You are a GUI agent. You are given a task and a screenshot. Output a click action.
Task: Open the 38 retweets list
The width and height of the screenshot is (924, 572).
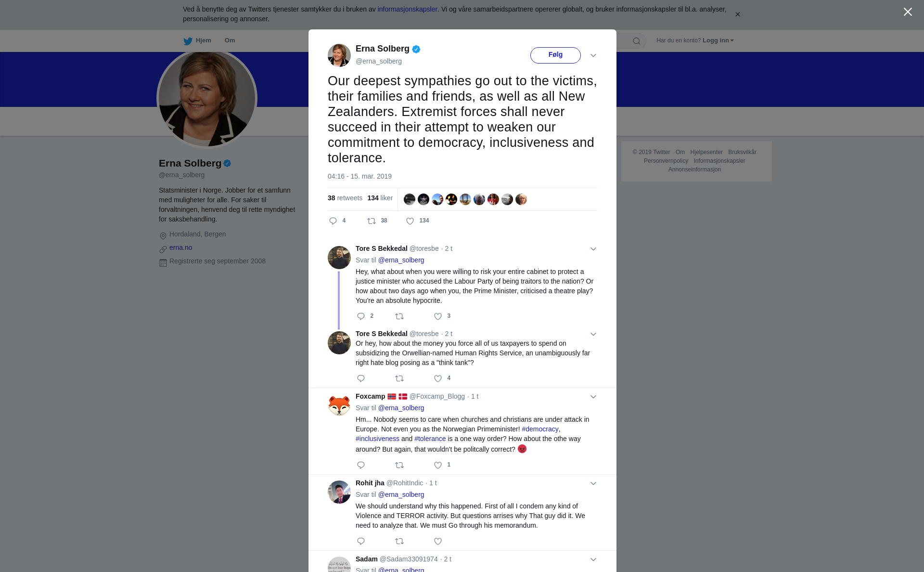pyautogui.click(x=345, y=198)
